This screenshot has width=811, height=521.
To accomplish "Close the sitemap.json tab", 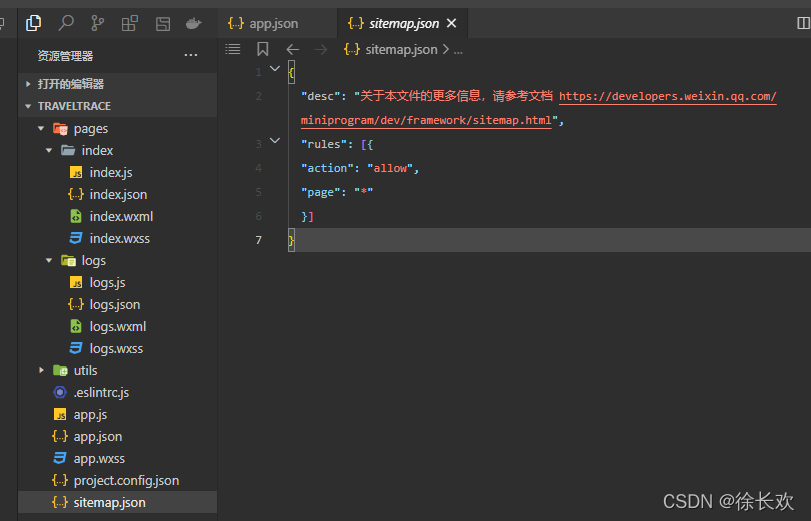I will (452, 23).
